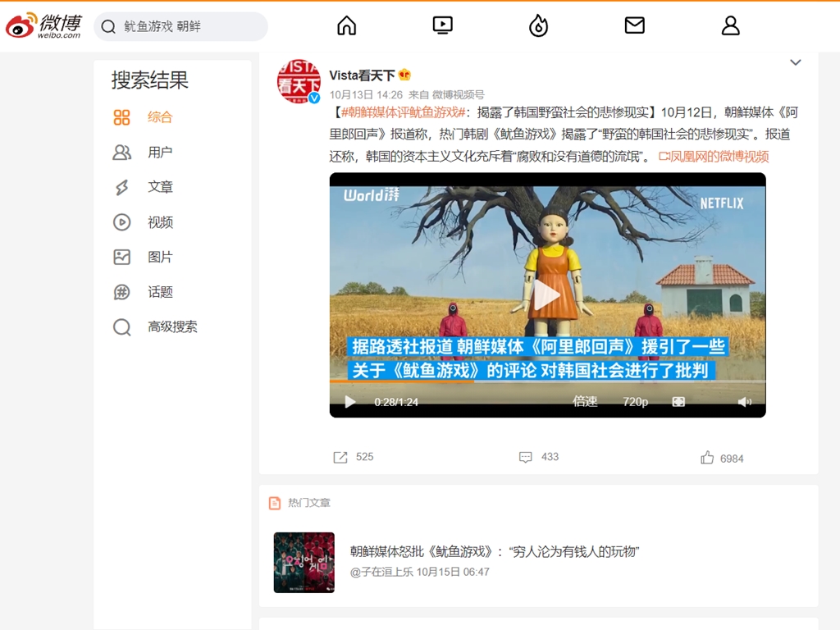Select the 视频 play-circle icon
840x630 pixels.
tap(121, 222)
